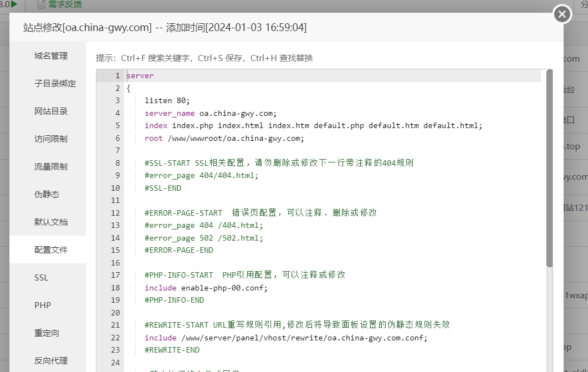Click '#error_page 404 /404.html;' line

(203, 226)
